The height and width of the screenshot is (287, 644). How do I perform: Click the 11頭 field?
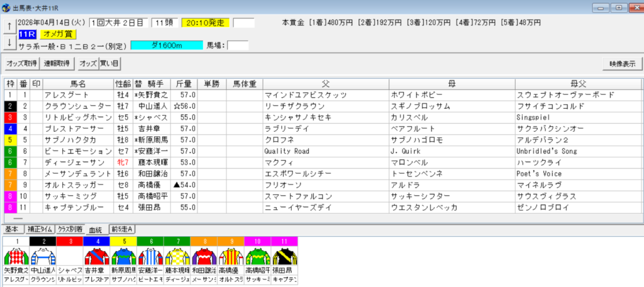164,23
